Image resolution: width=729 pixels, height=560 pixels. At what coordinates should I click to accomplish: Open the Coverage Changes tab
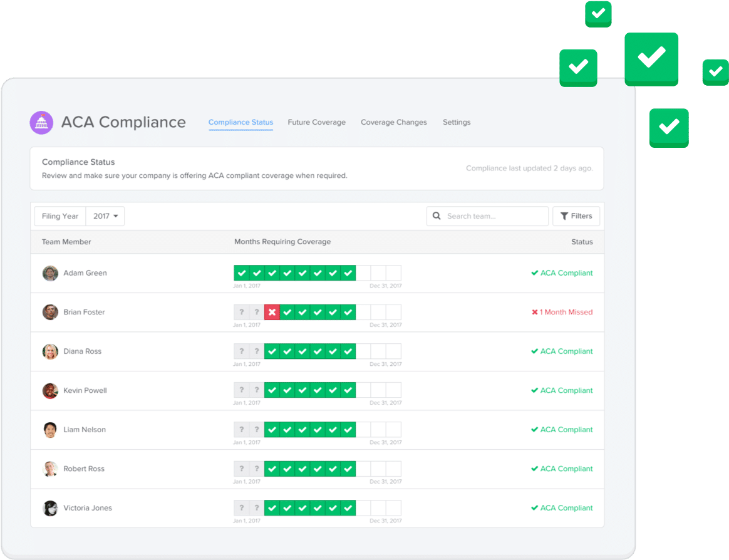tap(394, 122)
